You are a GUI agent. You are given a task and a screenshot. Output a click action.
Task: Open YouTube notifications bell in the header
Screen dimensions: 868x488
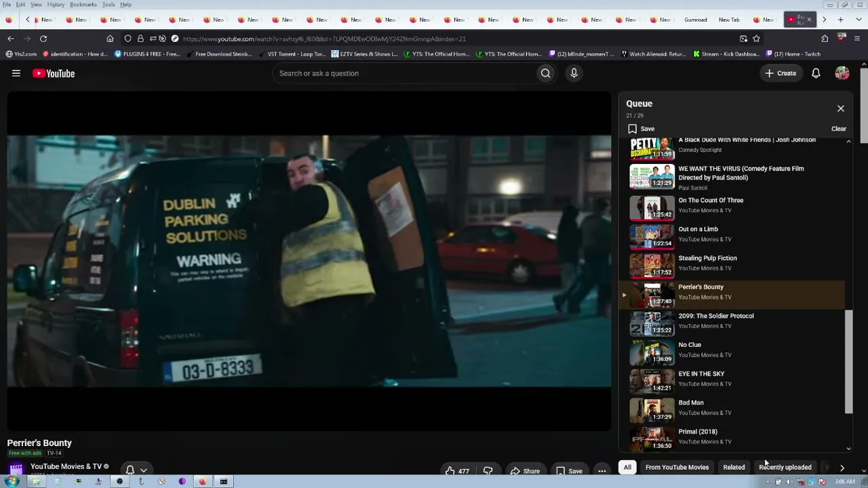pyautogui.click(x=816, y=73)
